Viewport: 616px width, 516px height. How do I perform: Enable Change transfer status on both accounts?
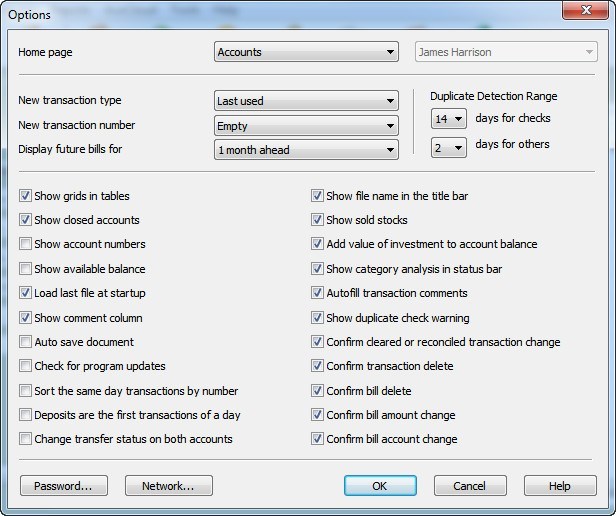[26, 439]
